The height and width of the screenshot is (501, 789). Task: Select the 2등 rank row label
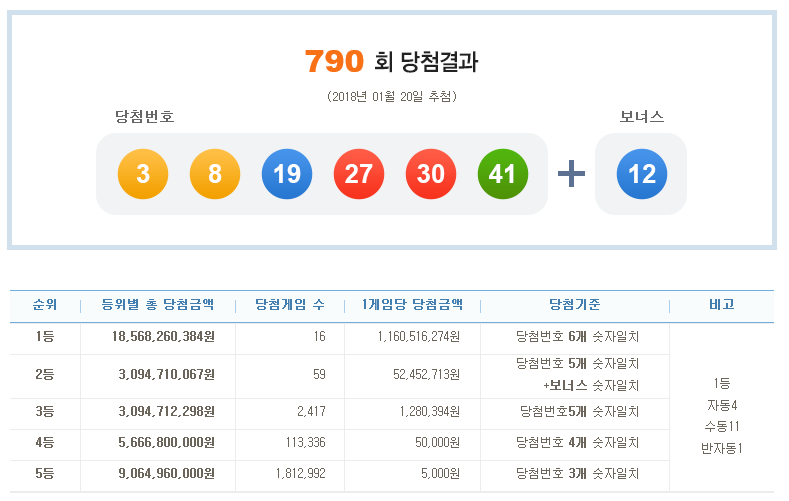(x=45, y=375)
